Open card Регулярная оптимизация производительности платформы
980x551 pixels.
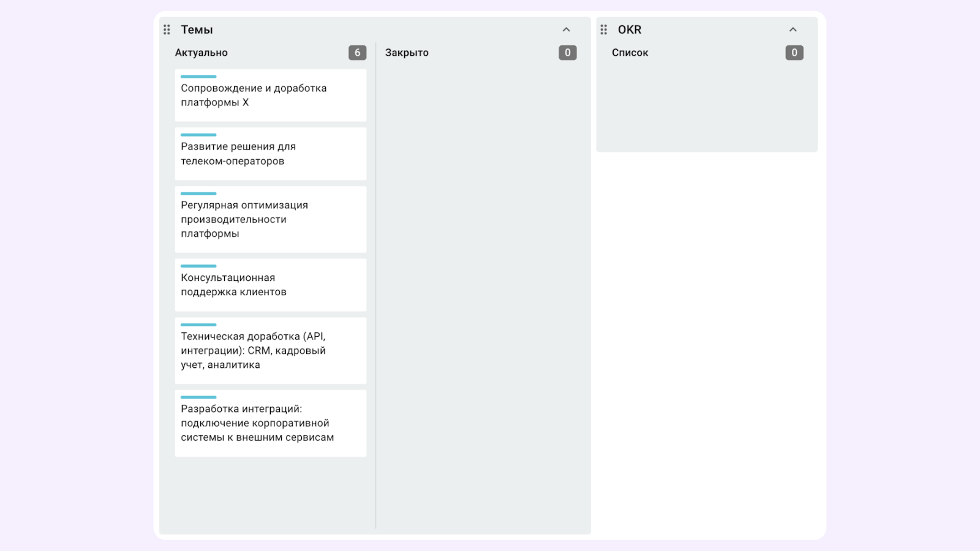coord(270,220)
